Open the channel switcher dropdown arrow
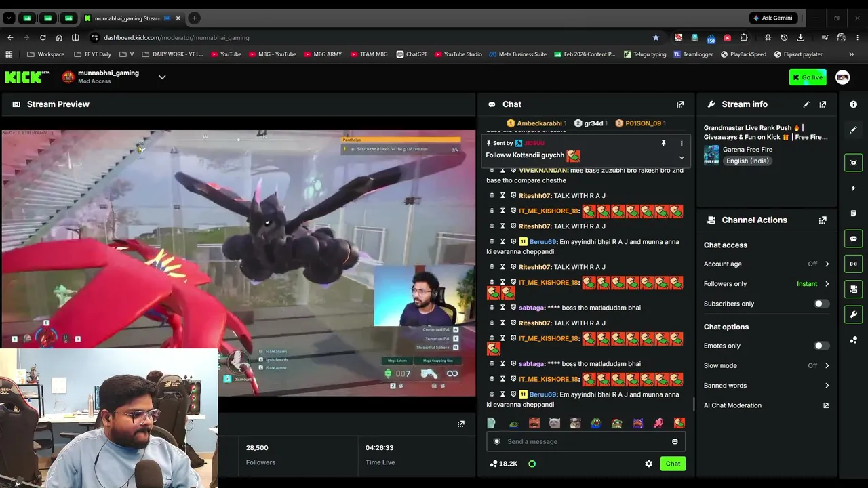This screenshot has width=868, height=488. point(162,77)
